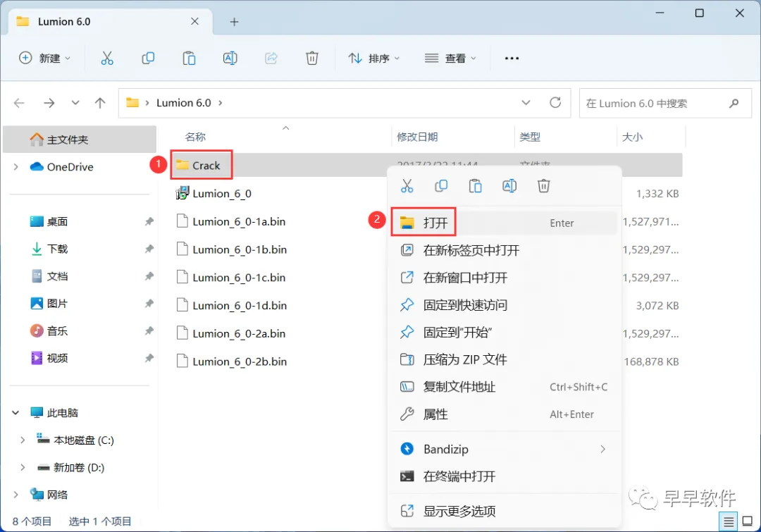Viewport: 761px width, 532px height.
Task: Choose 打开 in the context menu
Action: pyautogui.click(x=505, y=223)
